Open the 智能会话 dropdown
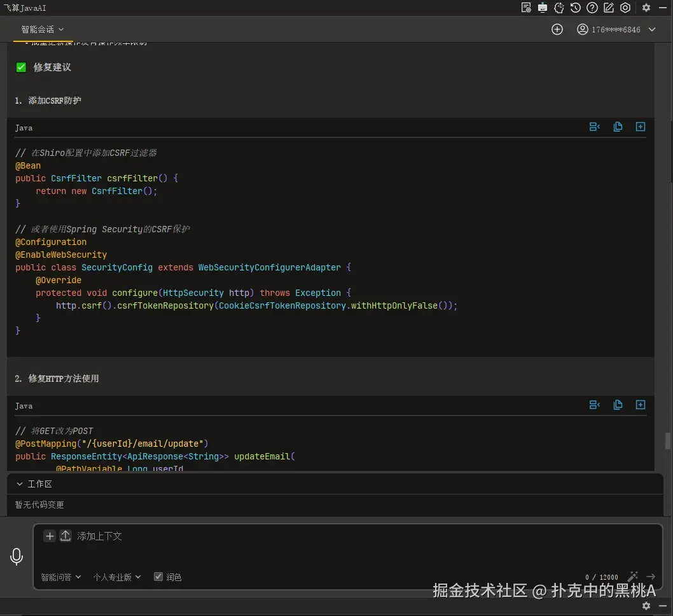673x616 pixels. tap(42, 29)
